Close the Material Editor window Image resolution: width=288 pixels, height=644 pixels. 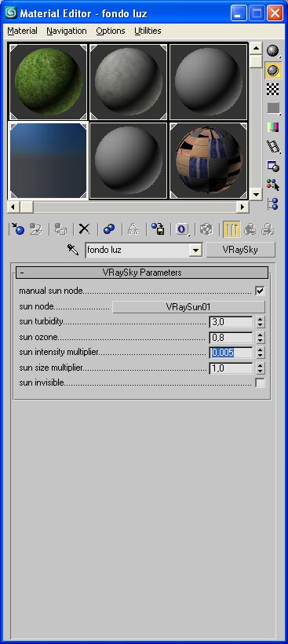(275, 13)
